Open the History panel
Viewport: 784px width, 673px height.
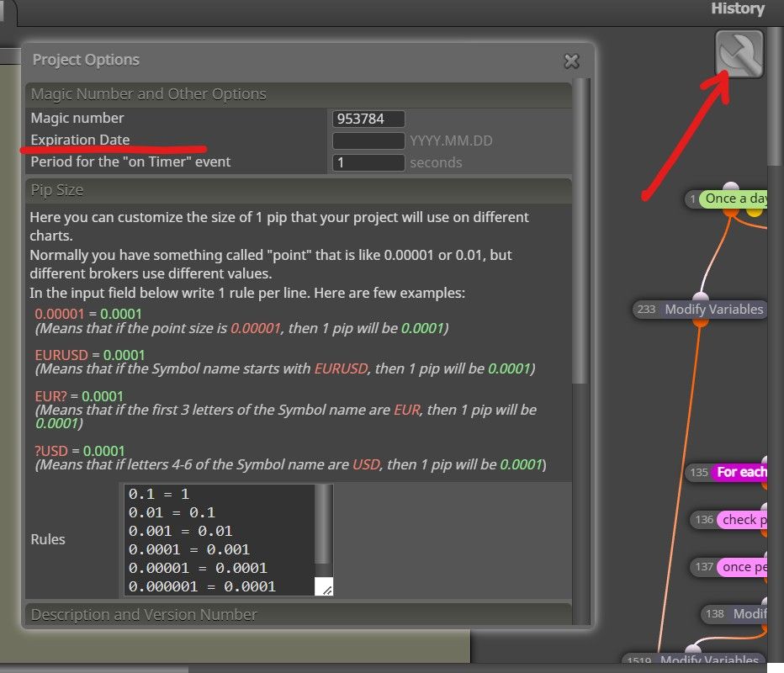[738, 9]
